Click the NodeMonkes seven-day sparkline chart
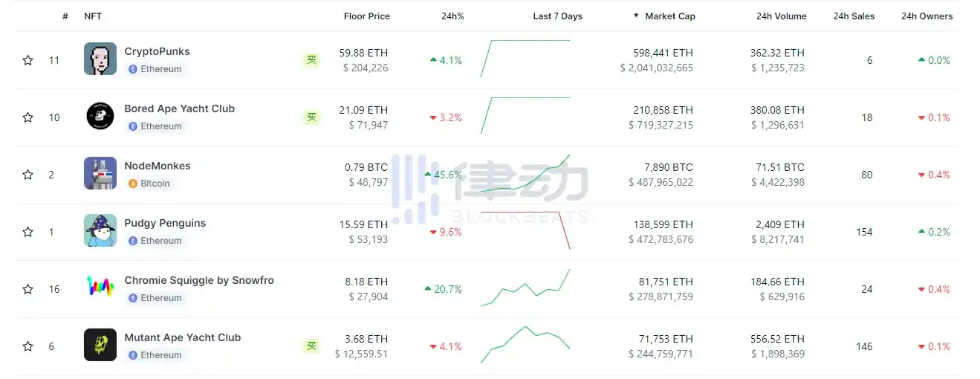This screenshot has width=980, height=379. click(x=525, y=175)
